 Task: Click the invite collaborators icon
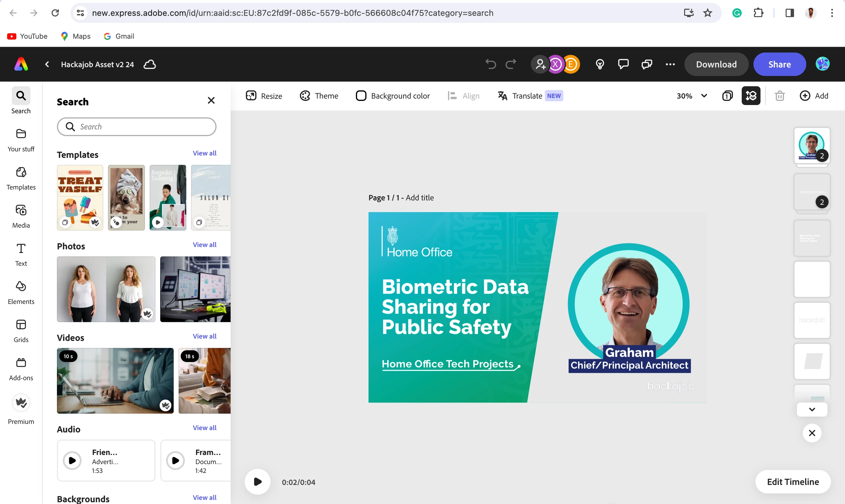click(540, 64)
